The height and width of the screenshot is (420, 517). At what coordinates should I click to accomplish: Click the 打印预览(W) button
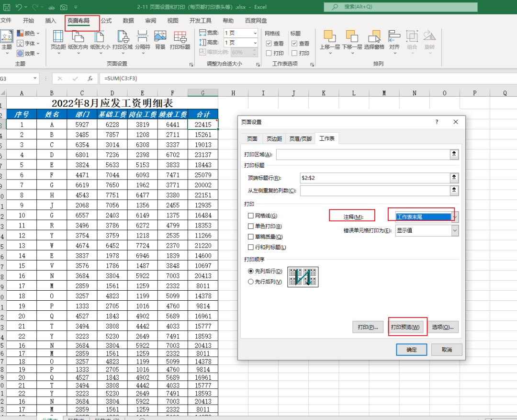click(x=405, y=327)
